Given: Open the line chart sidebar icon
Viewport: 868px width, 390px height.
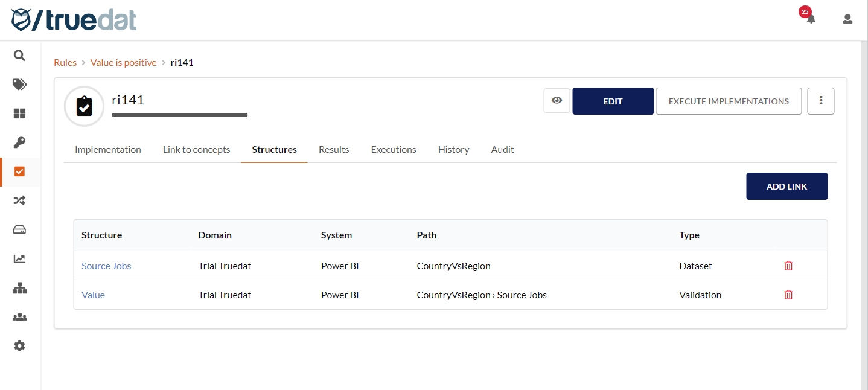Looking at the screenshot, I should pyautogui.click(x=19, y=258).
